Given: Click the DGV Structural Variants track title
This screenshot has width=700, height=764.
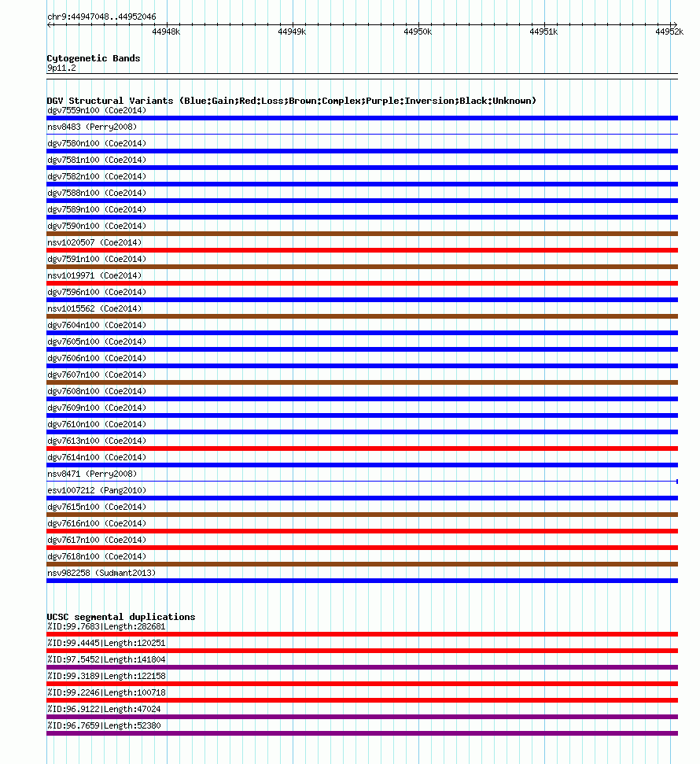Looking at the screenshot, I should [291, 101].
